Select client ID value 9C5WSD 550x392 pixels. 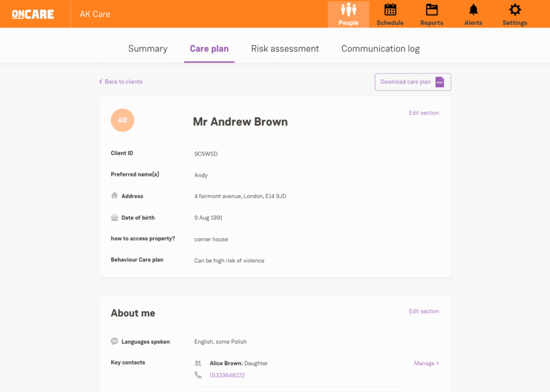206,154
